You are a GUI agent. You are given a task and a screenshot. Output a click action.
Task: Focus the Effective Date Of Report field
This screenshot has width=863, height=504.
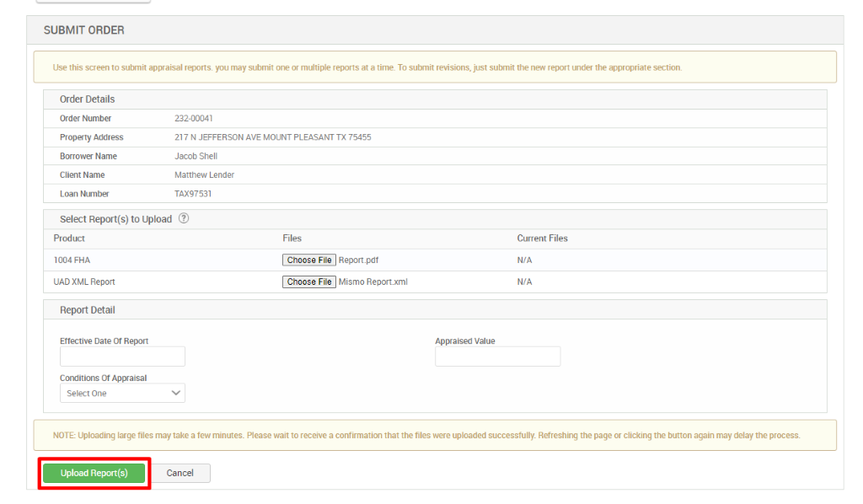[122, 356]
